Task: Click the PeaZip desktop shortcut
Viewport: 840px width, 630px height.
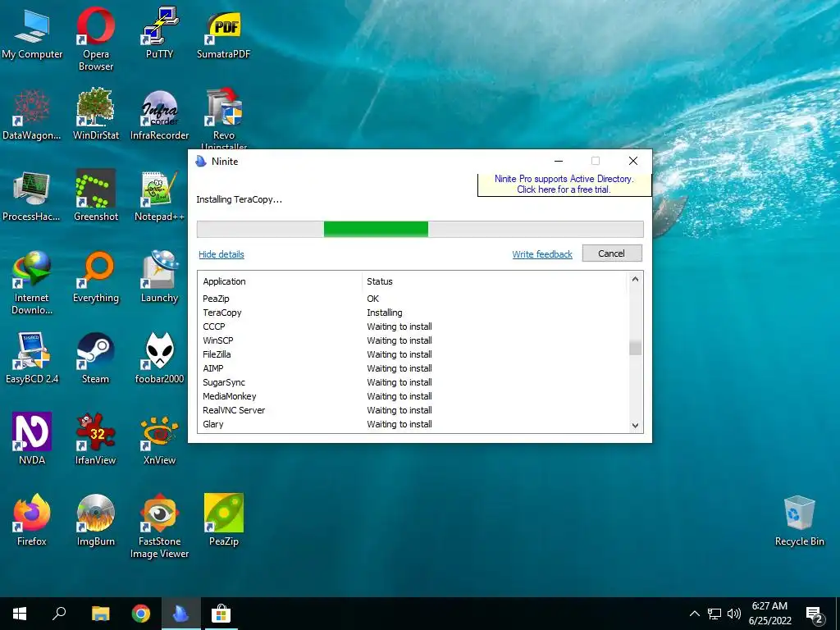Action: [223, 521]
